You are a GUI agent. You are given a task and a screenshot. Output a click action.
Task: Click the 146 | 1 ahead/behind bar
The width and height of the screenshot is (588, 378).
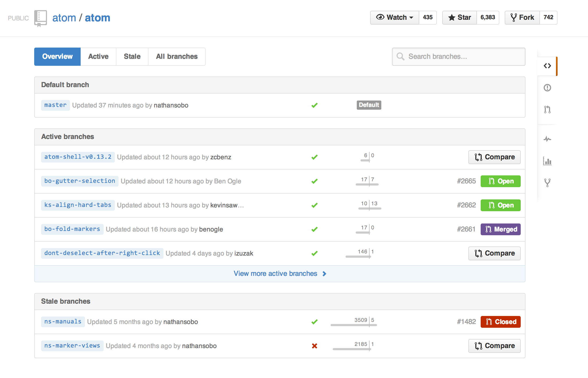point(359,253)
